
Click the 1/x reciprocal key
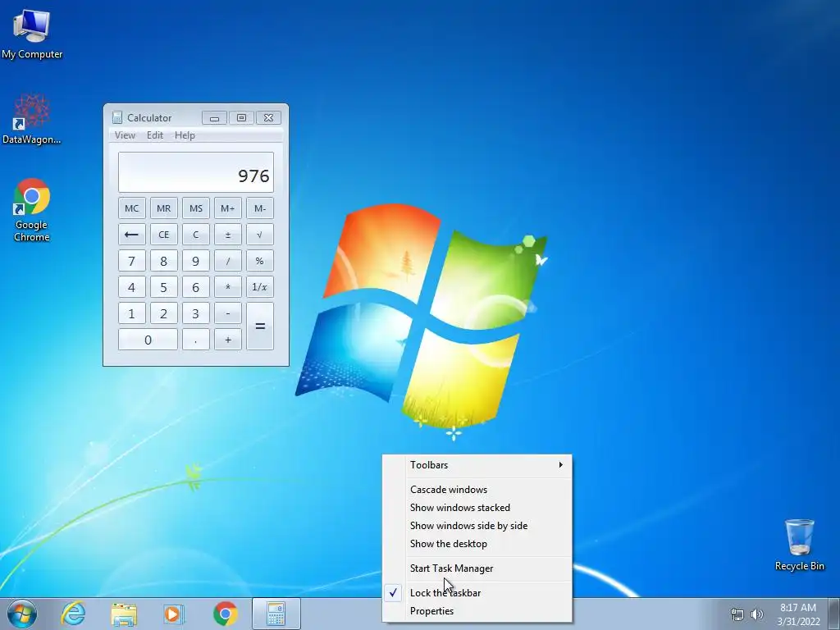coord(260,287)
